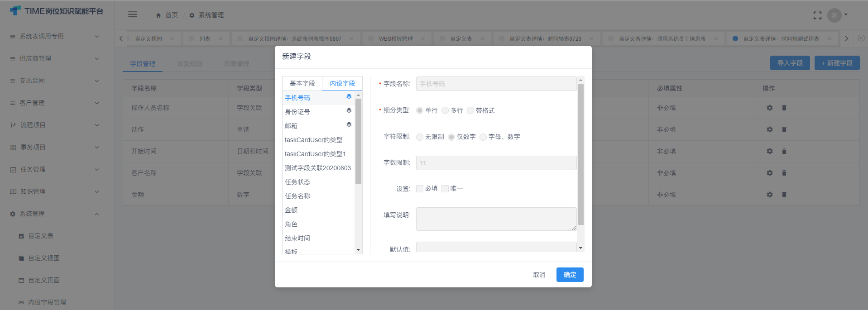Image resolution: width=868 pixels, height=310 pixels.
Task: Go to 系统管理 breadcrumb link
Action: coord(206,15)
